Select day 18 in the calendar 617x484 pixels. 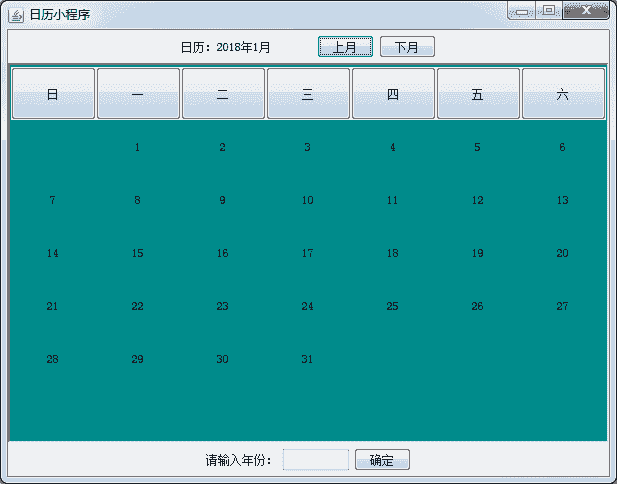(392, 253)
